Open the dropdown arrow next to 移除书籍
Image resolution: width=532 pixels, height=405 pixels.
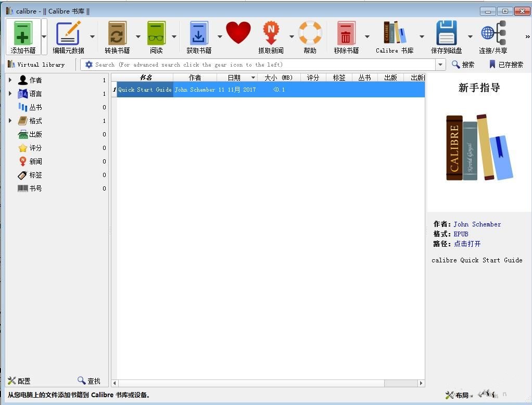click(x=367, y=36)
